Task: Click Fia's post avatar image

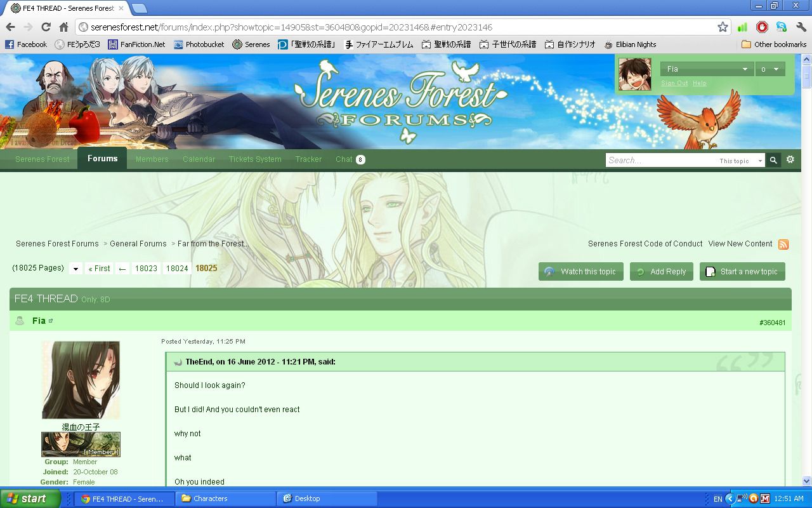Action: tap(81, 380)
